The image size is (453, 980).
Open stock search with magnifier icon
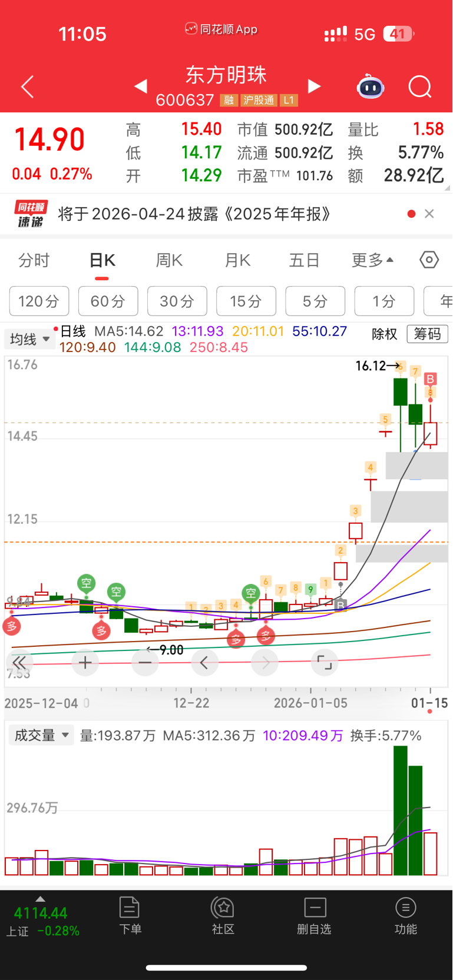pyautogui.click(x=420, y=87)
